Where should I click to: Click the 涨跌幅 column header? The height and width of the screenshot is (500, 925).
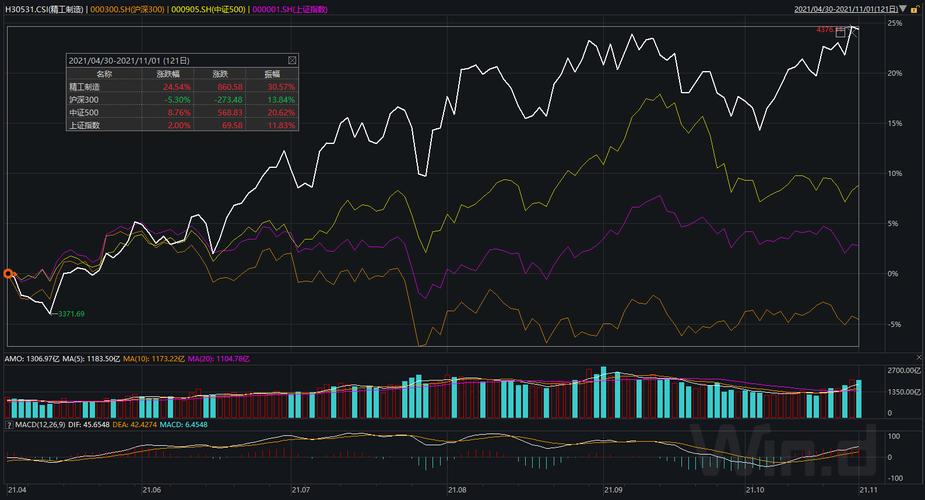[168, 74]
